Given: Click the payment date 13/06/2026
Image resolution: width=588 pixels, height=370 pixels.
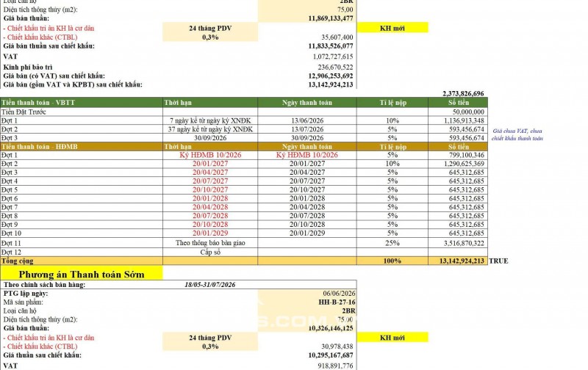Looking at the screenshot, I should (x=307, y=120).
